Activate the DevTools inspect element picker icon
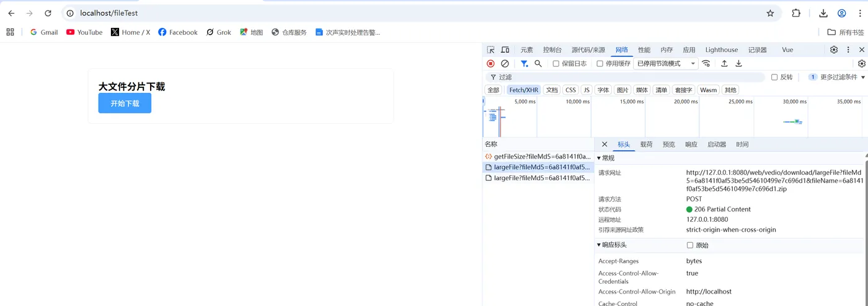Image resolution: width=868 pixels, height=306 pixels. point(491,50)
